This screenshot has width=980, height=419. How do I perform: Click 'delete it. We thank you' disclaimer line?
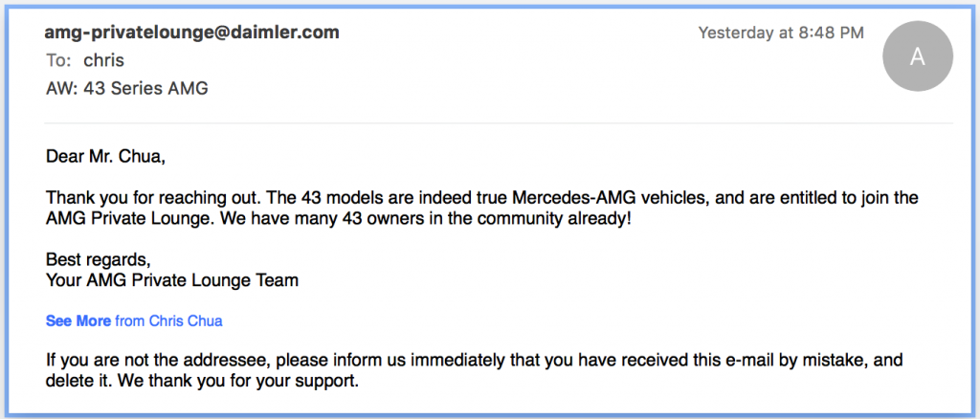tap(202, 381)
